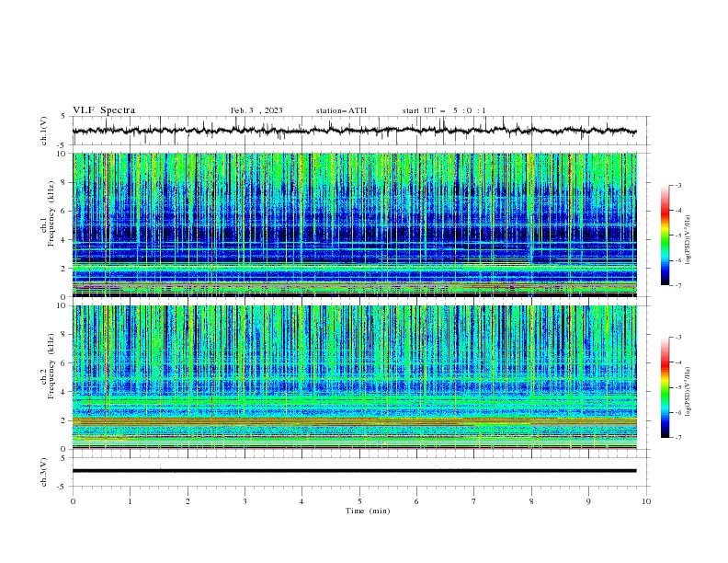The width and height of the screenshot is (728, 563).
Task: Click the "VLF Spectra" plot title
Action: [x=104, y=110]
